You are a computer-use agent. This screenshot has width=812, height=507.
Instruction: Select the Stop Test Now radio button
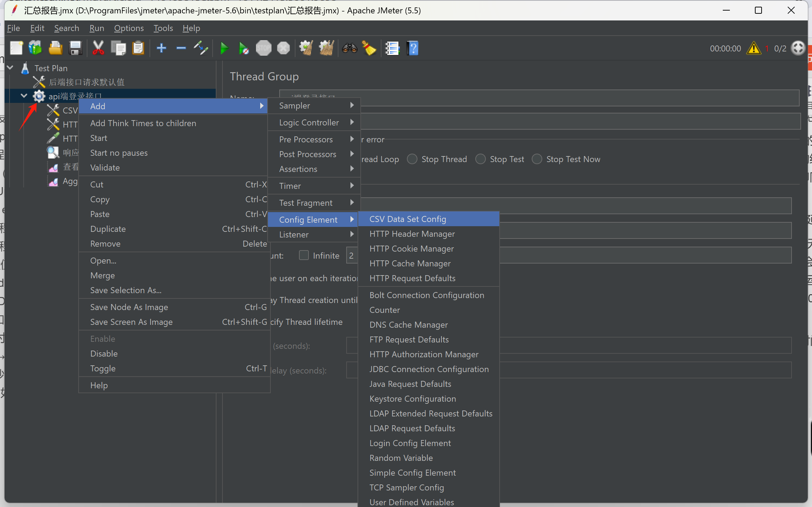(537, 159)
